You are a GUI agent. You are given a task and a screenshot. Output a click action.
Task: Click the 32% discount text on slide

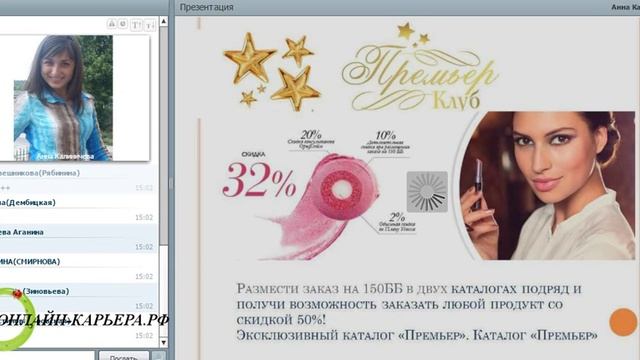click(260, 180)
